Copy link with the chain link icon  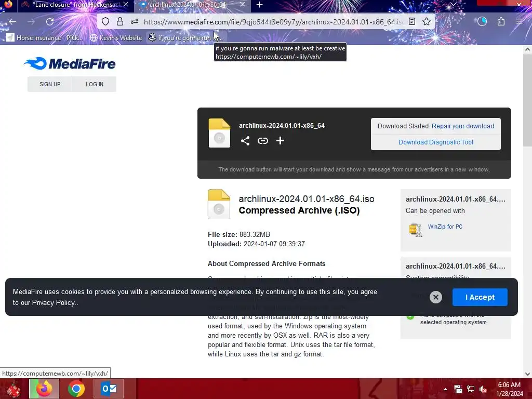click(x=262, y=141)
